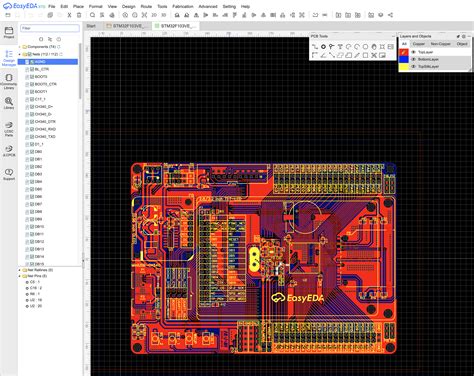Click the Share icon in the toolbar
This screenshot has width=474, height=376.
(x=390, y=15)
